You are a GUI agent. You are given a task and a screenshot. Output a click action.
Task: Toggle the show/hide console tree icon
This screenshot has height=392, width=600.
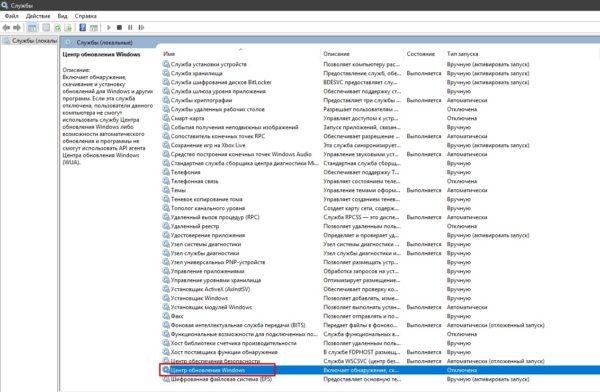click(33, 28)
